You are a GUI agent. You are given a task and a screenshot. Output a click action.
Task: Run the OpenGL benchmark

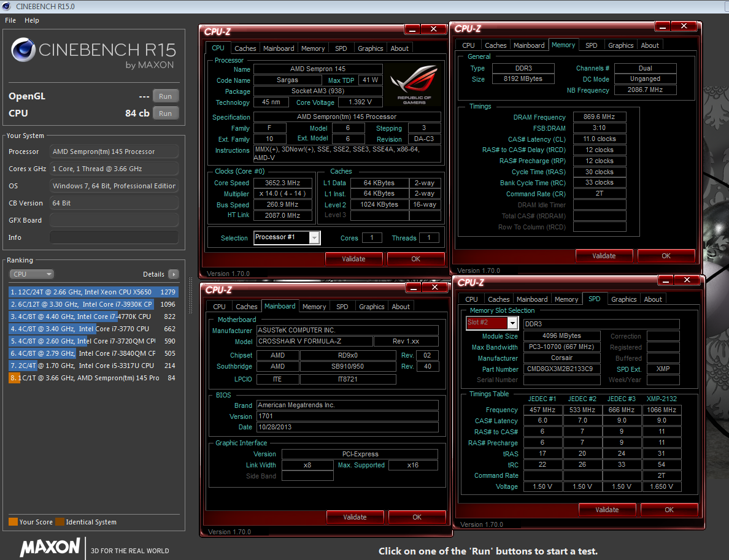pos(165,96)
